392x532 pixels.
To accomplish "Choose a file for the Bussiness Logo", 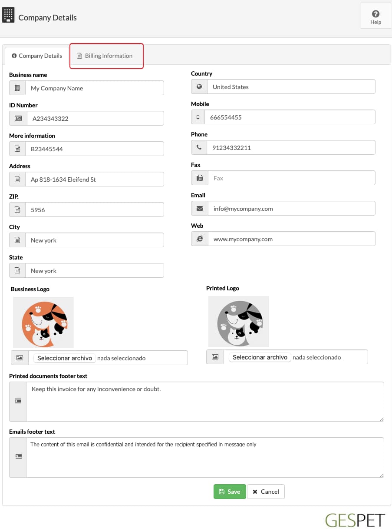I will click(x=65, y=358).
